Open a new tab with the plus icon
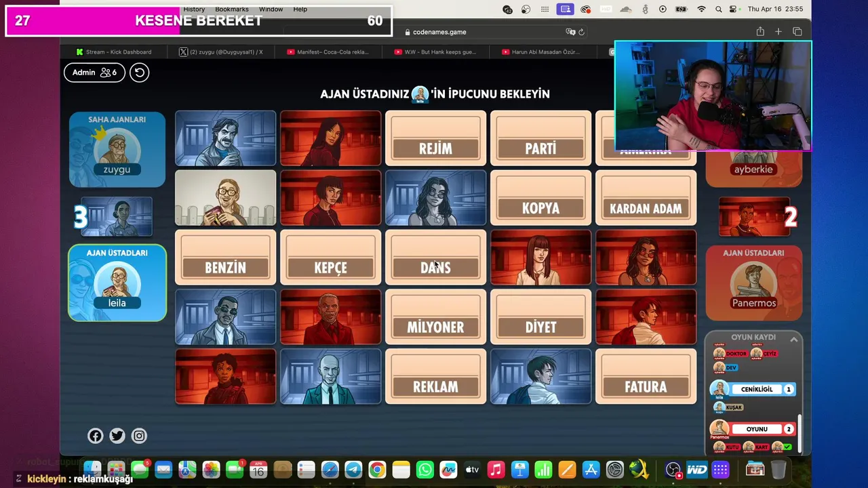The height and width of the screenshot is (488, 868). [x=778, y=32]
